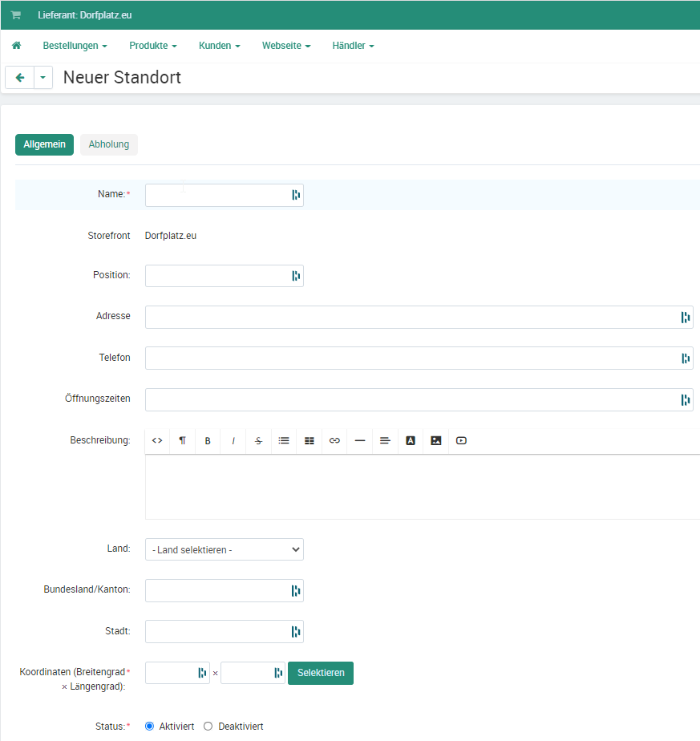The height and width of the screenshot is (741, 700).
Task: Click the Längengrad coordinate field
Action: (x=253, y=673)
